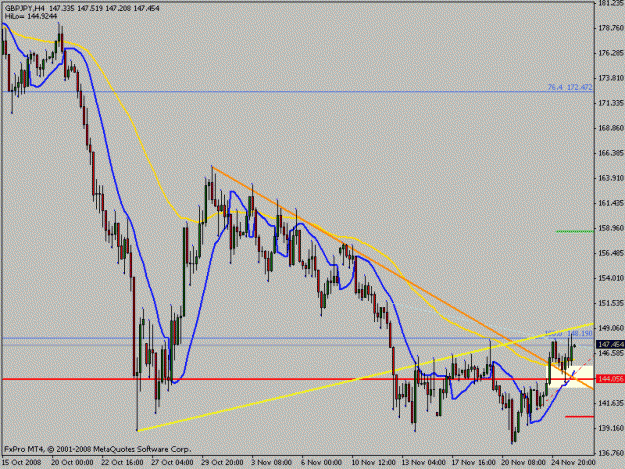The image size is (625, 469).
Task: Select the green dotted level line
Action: click(x=575, y=231)
